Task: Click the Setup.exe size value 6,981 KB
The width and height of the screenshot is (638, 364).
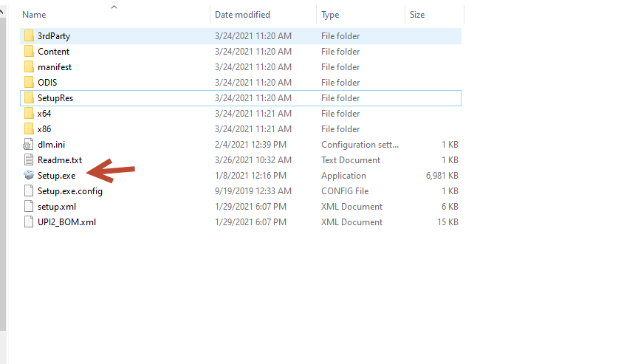Action: tap(442, 175)
